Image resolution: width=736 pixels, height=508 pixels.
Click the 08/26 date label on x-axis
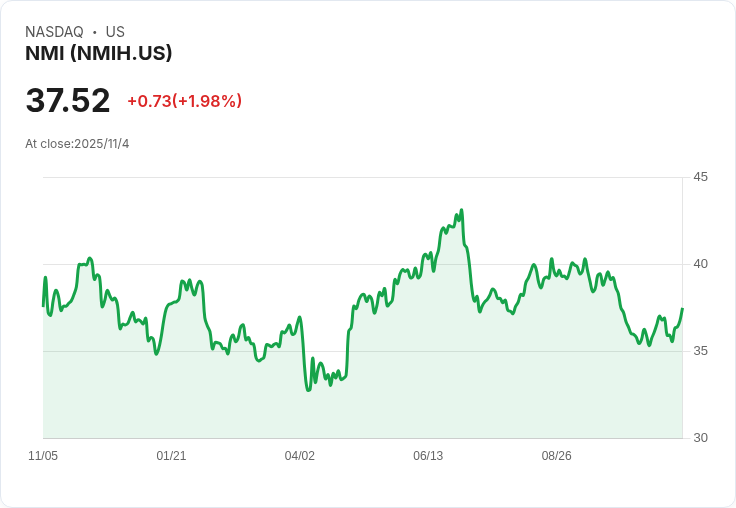556,456
